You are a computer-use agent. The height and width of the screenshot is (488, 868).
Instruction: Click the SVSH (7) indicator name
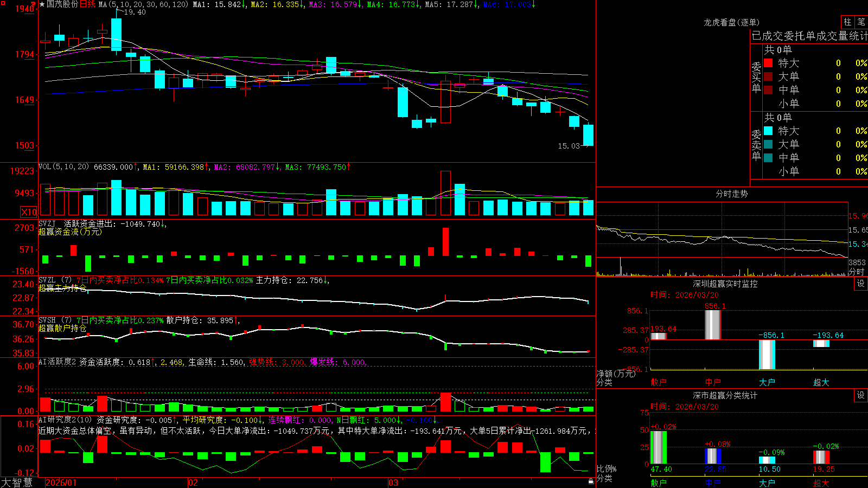click(55, 320)
